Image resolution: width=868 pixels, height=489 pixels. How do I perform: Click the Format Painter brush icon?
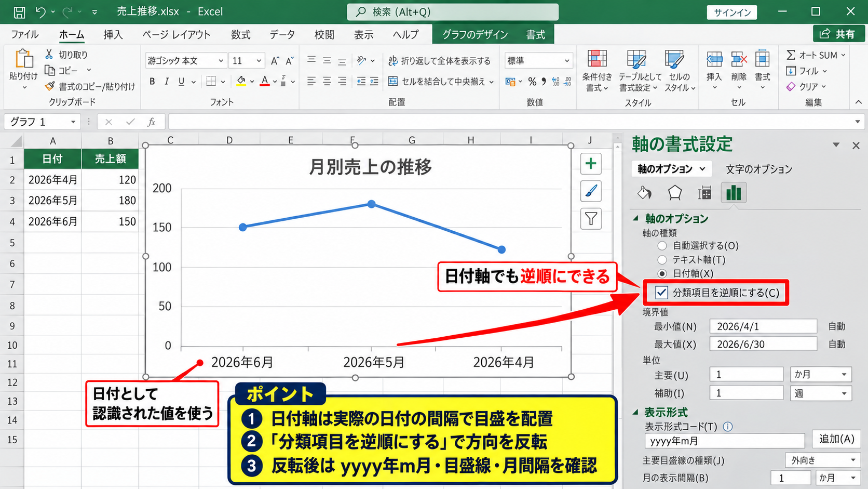tap(49, 86)
